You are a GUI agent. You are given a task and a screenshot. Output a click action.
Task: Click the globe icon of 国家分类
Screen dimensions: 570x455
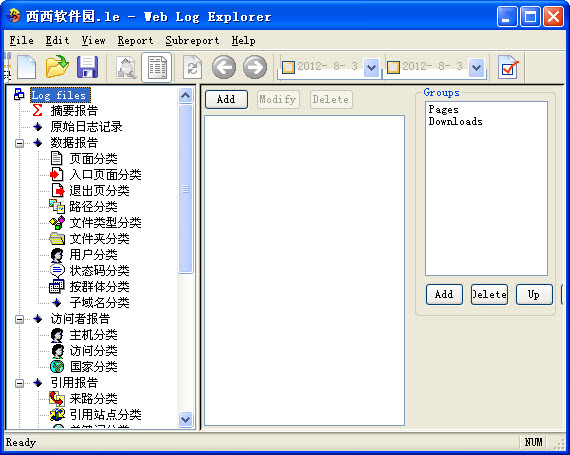tap(57, 366)
